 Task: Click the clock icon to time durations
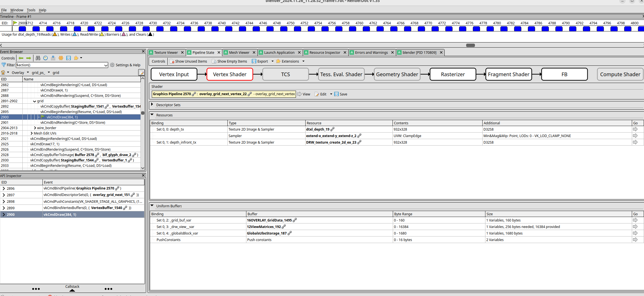point(46,58)
